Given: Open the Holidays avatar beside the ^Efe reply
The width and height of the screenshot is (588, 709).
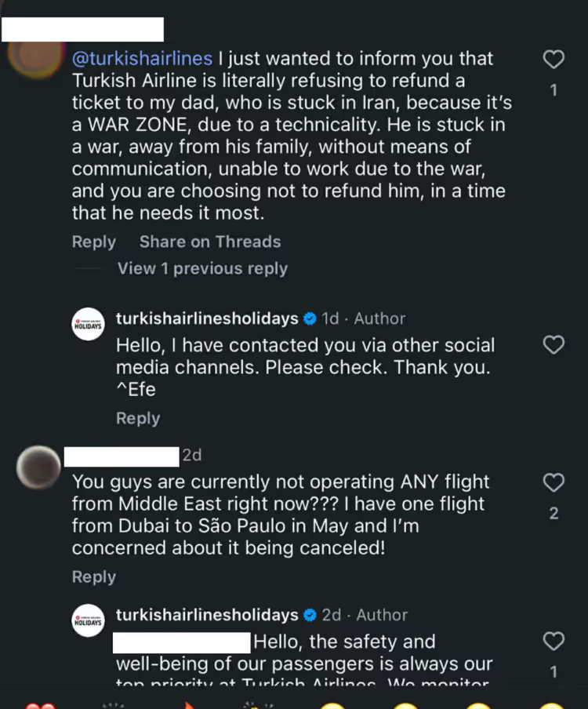Looking at the screenshot, I should click(89, 323).
